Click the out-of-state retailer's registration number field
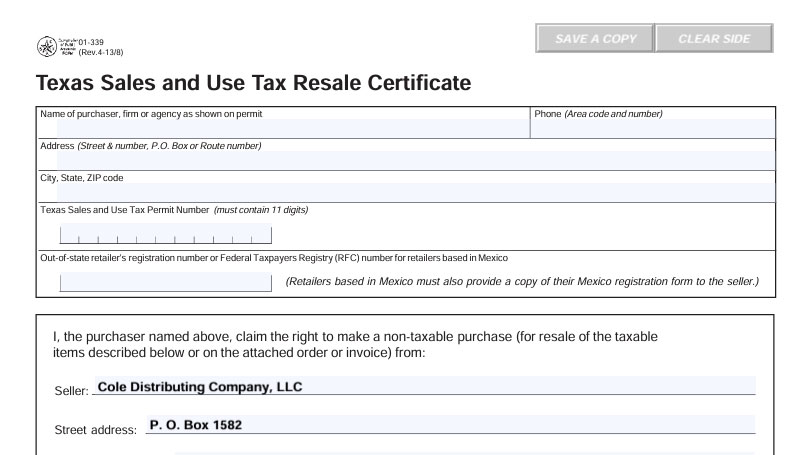Viewport: 808px width, 455px height. tap(165, 282)
